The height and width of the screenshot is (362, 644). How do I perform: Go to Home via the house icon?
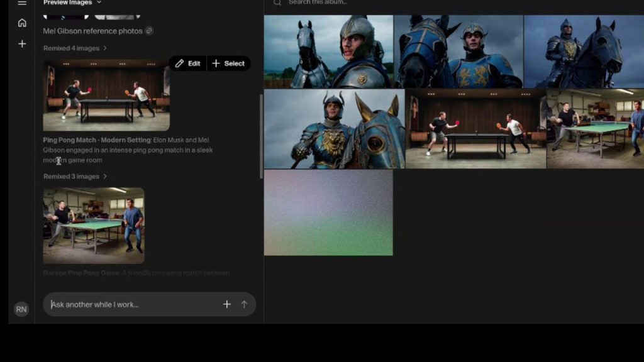(x=22, y=23)
